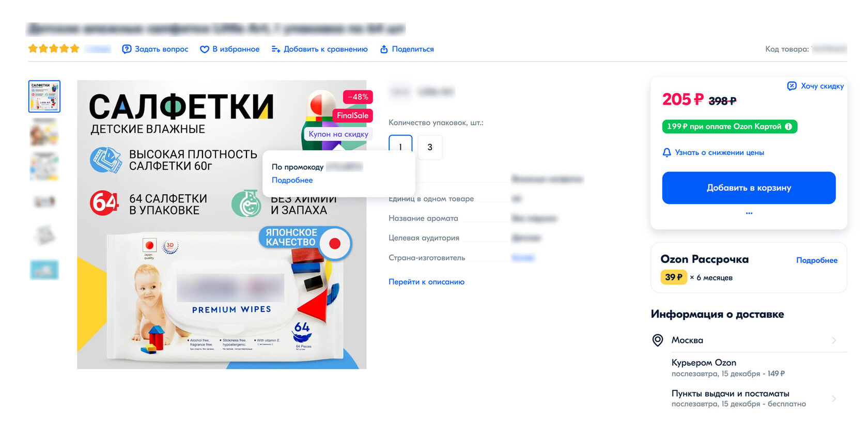Select pack quantity option 3
The image size is (868, 439).
[x=430, y=147]
